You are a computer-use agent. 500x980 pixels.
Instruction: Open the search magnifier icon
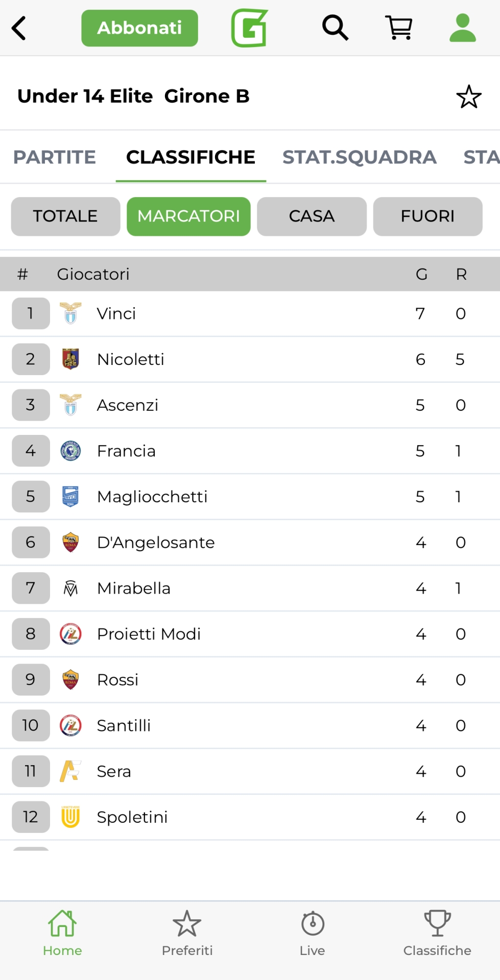pos(335,28)
